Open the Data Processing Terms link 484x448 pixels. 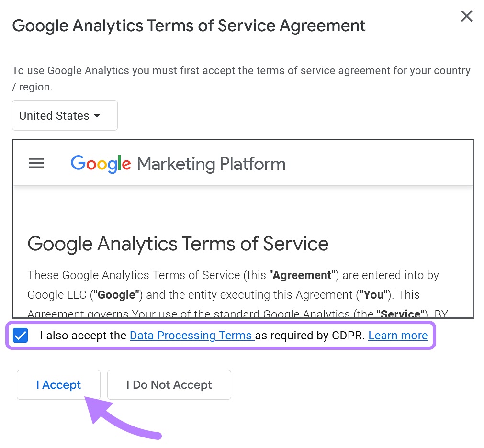pyautogui.click(x=191, y=335)
